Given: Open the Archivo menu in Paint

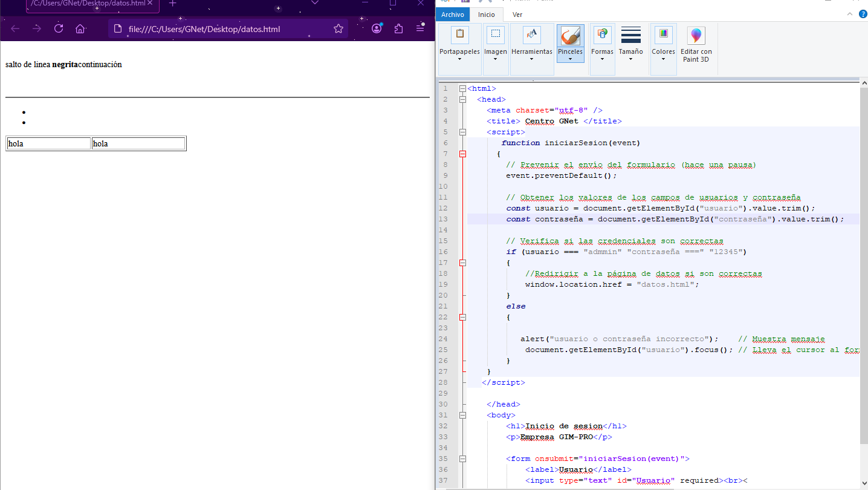Looking at the screenshot, I should 452,15.
